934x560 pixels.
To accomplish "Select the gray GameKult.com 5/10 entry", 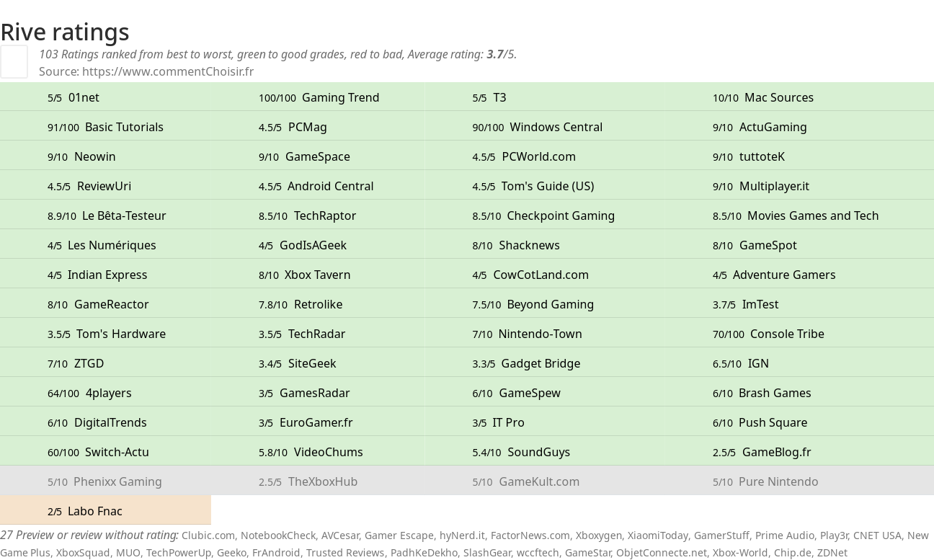I will tap(526, 481).
